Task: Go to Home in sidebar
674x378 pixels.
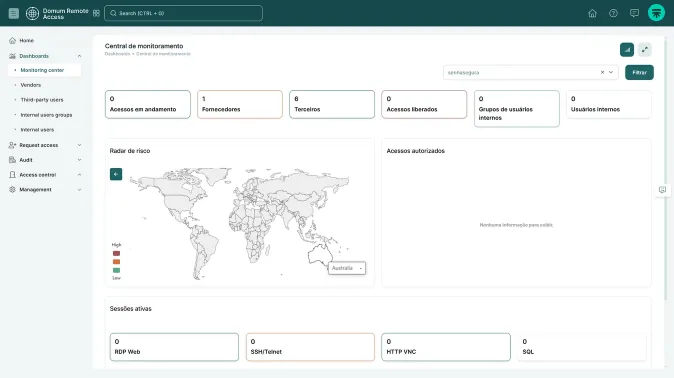Action: (x=27, y=40)
